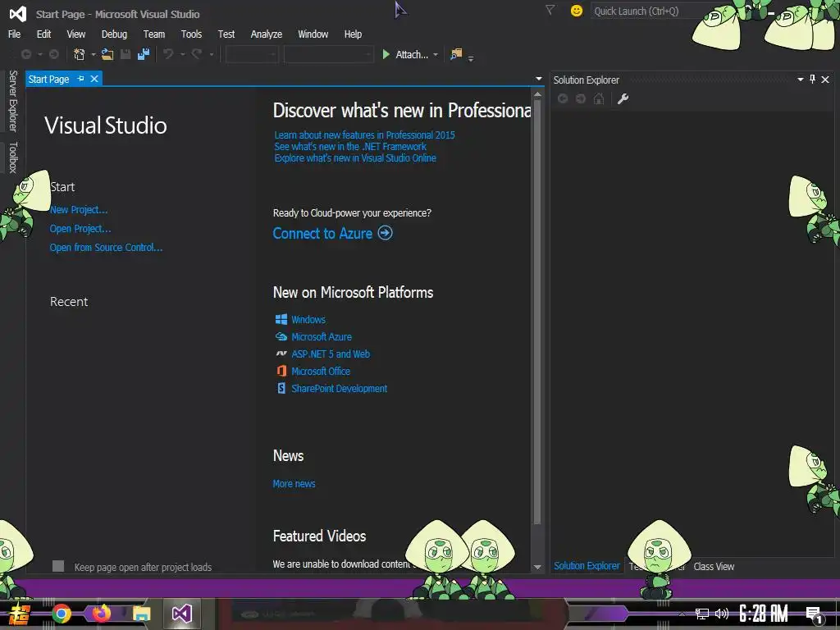Open the Solution Configurations combo box
Image resolution: width=840 pixels, height=630 pixels.
point(252,54)
